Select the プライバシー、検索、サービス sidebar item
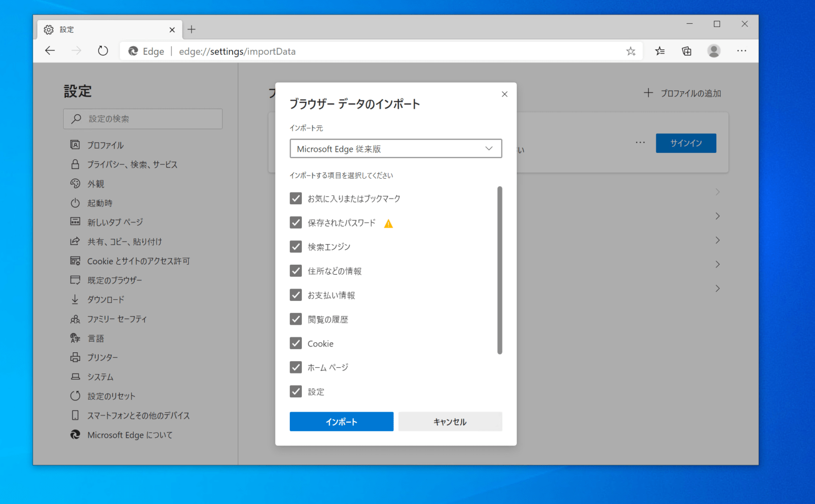815x504 pixels. tap(132, 164)
